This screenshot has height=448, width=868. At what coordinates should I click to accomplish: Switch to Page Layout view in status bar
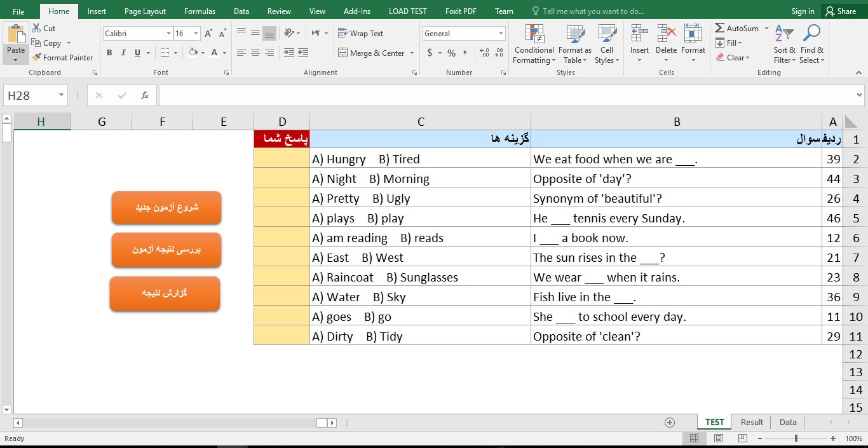click(718, 438)
